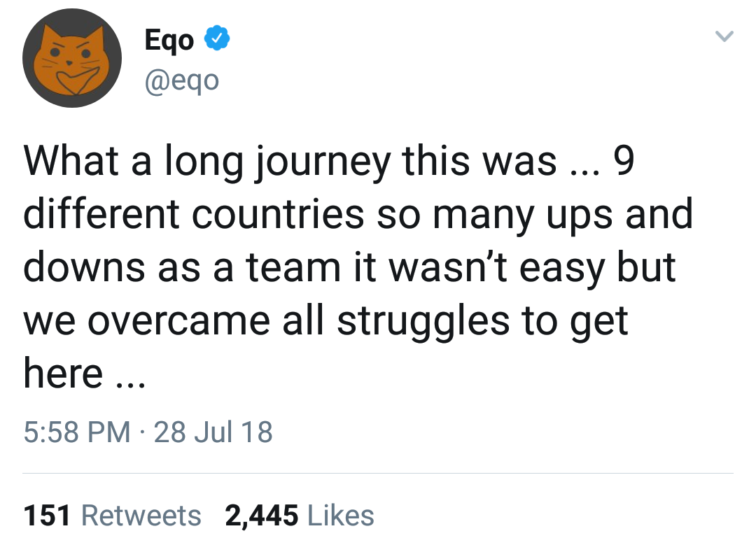Tap the word Retweets

tap(141, 516)
